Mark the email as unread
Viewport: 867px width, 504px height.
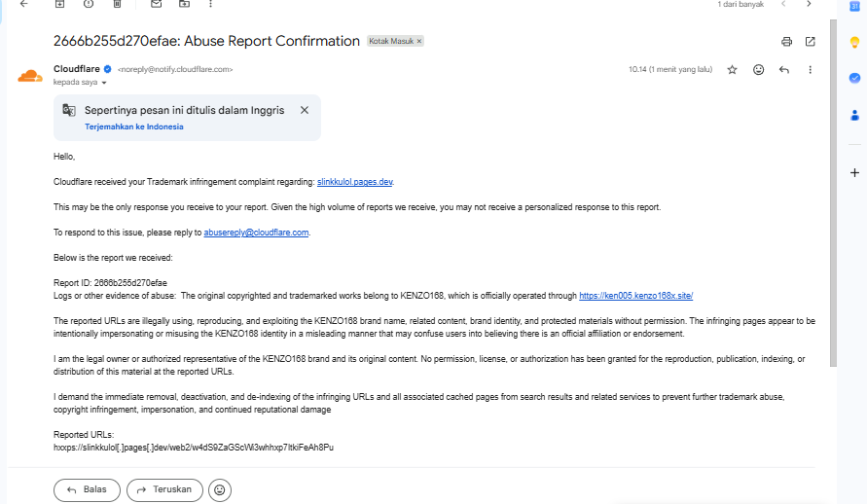pyautogui.click(x=156, y=4)
